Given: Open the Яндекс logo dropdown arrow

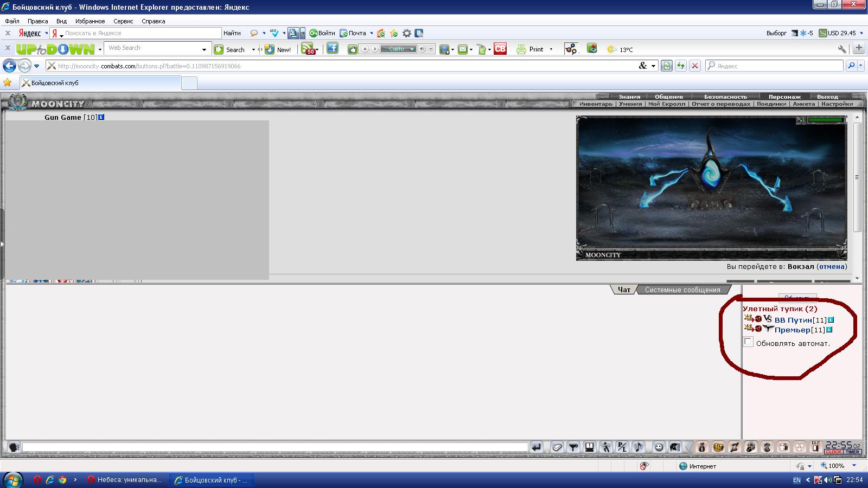Looking at the screenshot, I should click(46, 33).
